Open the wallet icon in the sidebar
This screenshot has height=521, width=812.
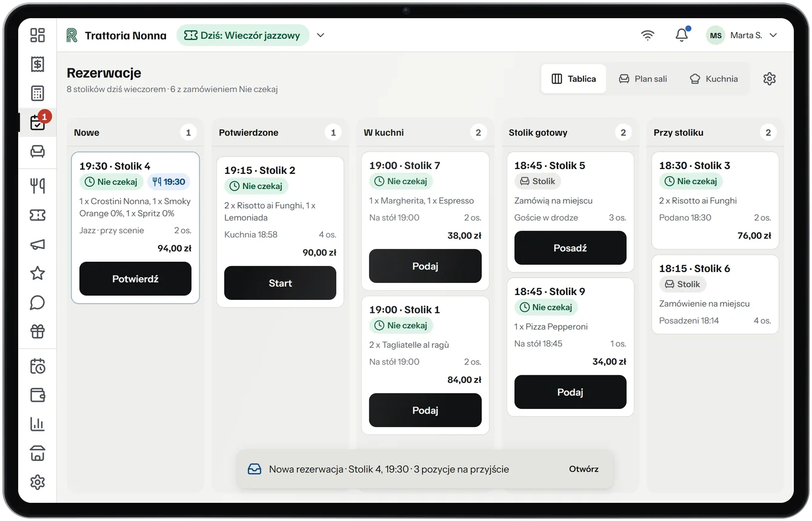point(38,395)
